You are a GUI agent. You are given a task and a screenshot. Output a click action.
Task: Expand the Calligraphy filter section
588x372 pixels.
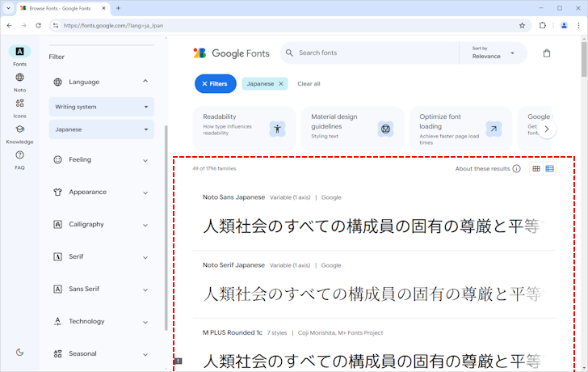145,225
